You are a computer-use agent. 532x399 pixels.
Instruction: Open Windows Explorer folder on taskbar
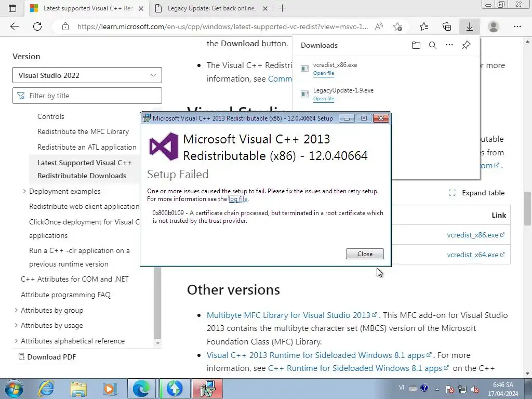(78, 389)
